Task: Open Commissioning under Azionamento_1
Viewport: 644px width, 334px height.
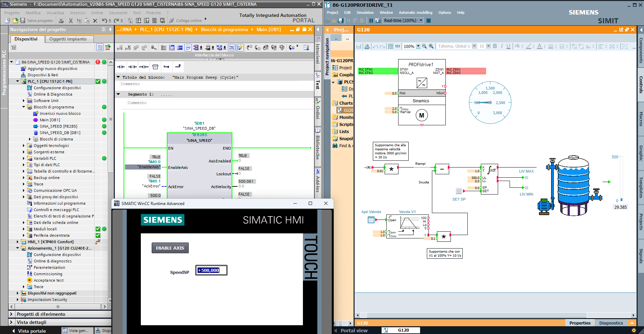Action: tap(48, 274)
